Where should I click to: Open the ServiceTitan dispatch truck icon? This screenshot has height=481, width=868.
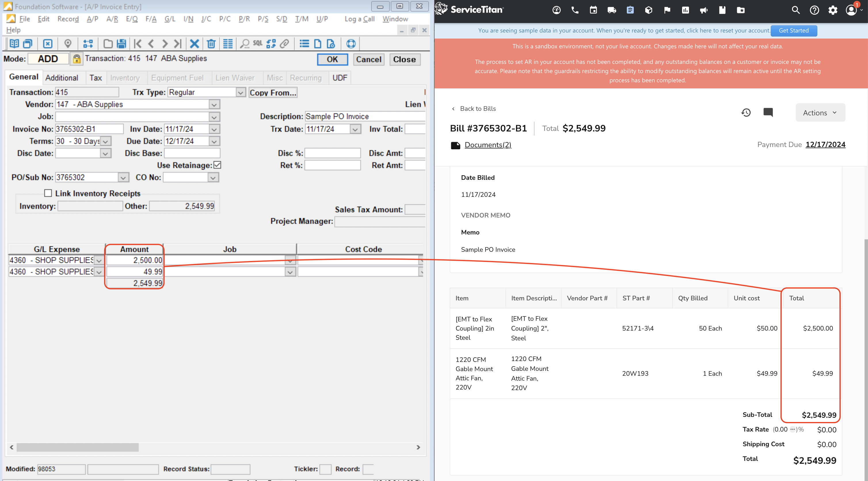click(x=612, y=10)
